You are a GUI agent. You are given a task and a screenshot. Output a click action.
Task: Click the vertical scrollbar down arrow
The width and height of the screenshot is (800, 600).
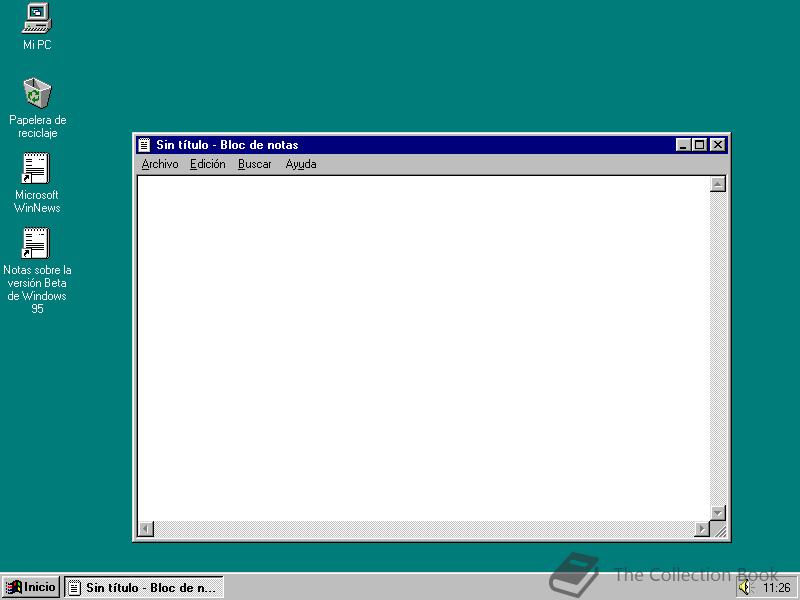(717, 513)
